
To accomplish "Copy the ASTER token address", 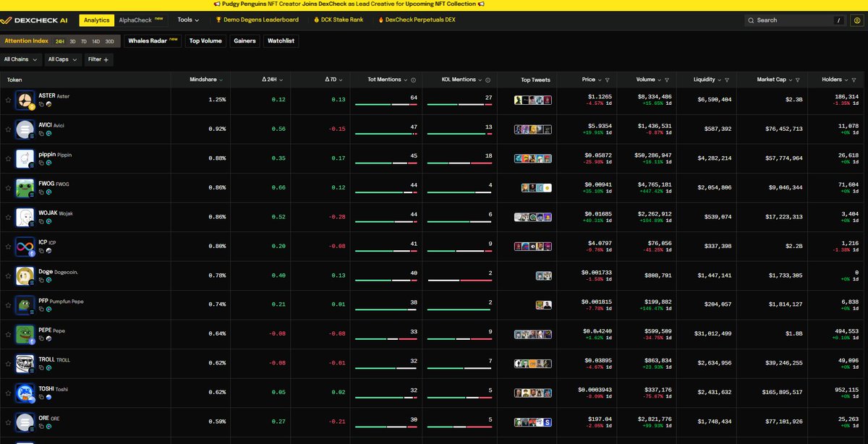I will 41,104.
